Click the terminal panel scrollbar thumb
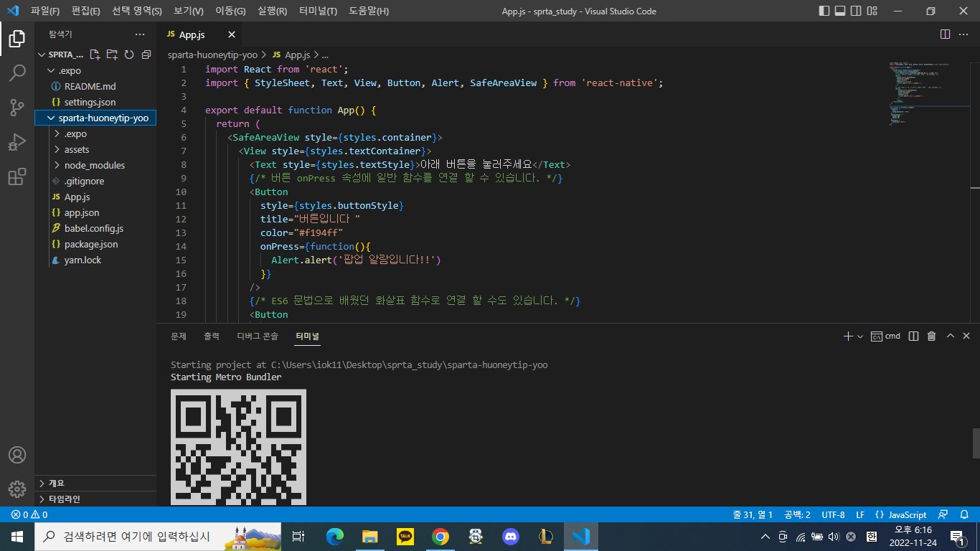Screen dimensions: 980x551 point(976,443)
